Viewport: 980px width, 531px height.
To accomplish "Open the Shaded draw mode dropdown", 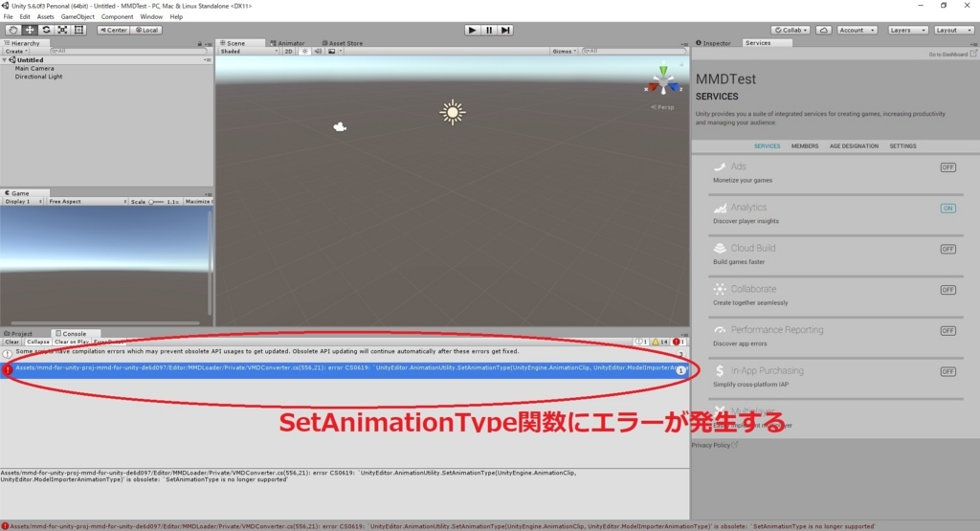I will pos(249,52).
